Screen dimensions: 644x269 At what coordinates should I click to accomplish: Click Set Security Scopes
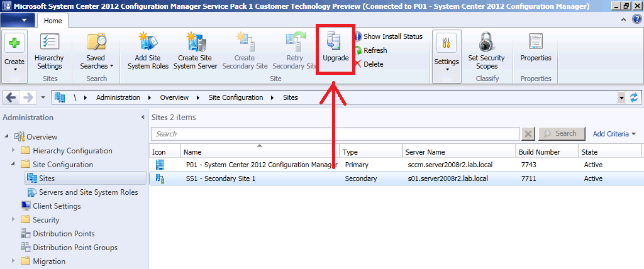(x=487, y=52)
